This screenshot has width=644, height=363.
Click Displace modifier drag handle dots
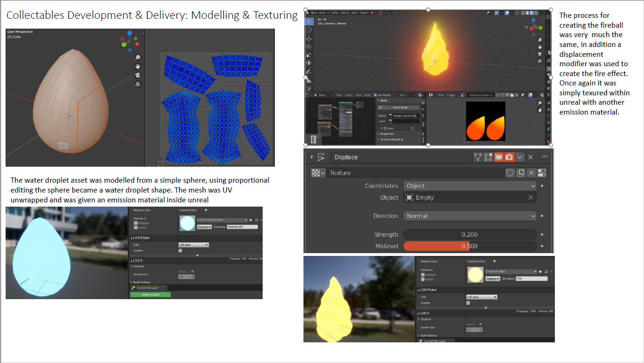coord(545,157)
